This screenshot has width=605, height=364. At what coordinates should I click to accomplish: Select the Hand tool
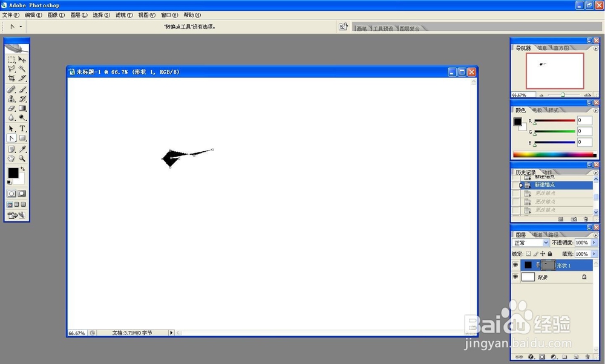11,158
